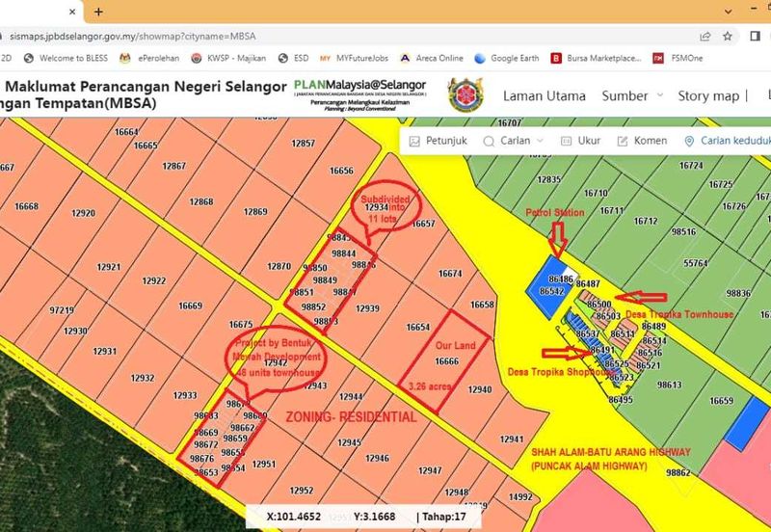Bookmark this page with star icon
The height and width of the screenshot is (532, 771).
click(x=728, y=36)
